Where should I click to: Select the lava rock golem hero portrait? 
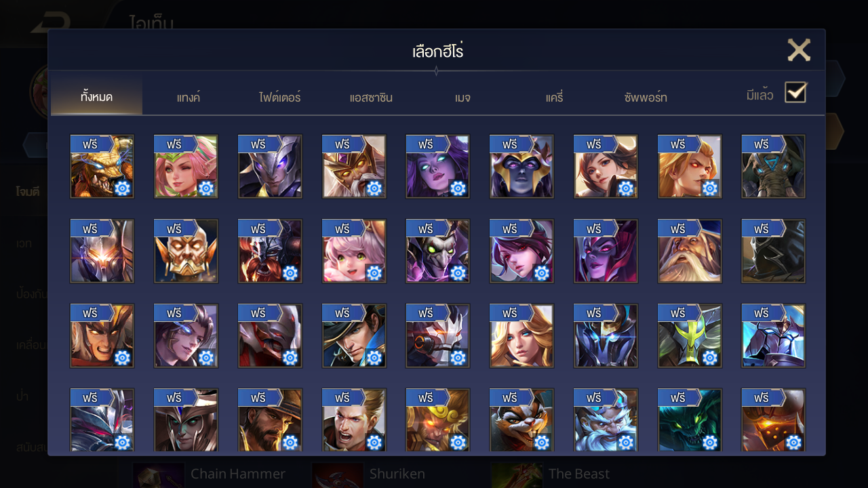click(773, 420)
